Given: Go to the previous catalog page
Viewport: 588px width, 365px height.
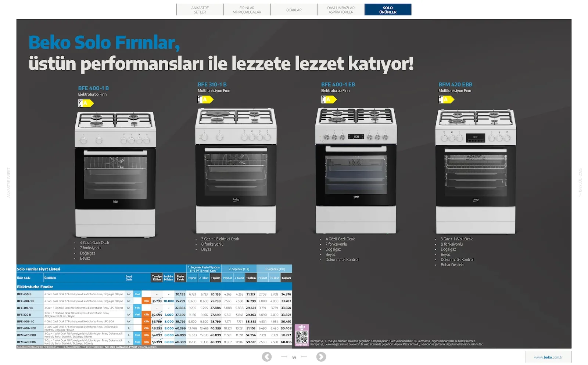Looking at the screenshot, I should [267, 357].
